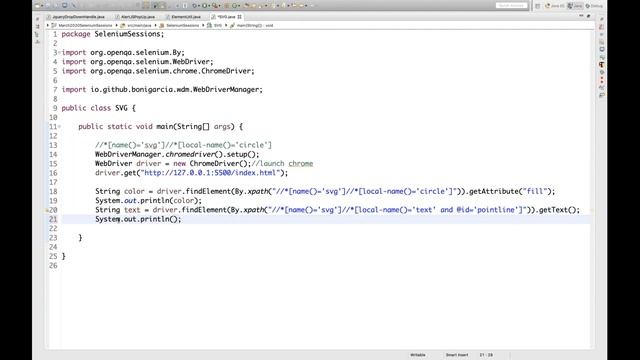The image size is (640, 360).
Task: Click import io.github.bonigarcia.wdm.WebDriverManager line
Action: pyautogui.click(x=162, y=89)
